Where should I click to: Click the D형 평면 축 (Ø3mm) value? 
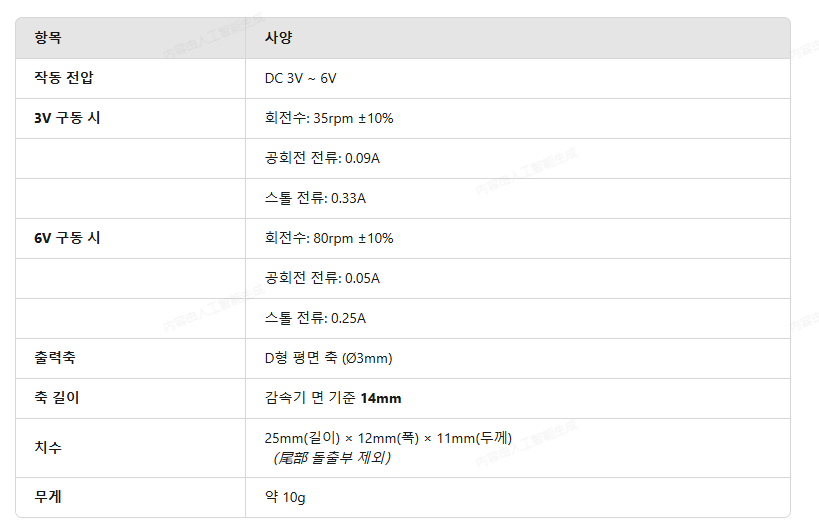[329, 358]
